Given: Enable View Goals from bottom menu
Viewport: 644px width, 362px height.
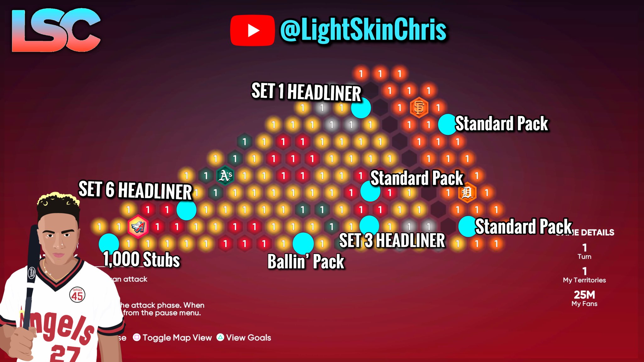Looking at the screenshot, I should pos(249,337).
